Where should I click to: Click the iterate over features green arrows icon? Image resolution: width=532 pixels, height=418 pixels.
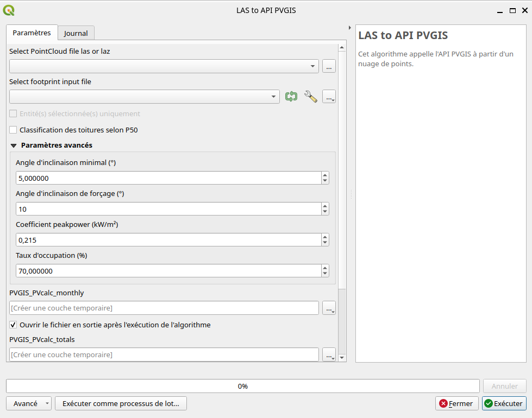291,97
